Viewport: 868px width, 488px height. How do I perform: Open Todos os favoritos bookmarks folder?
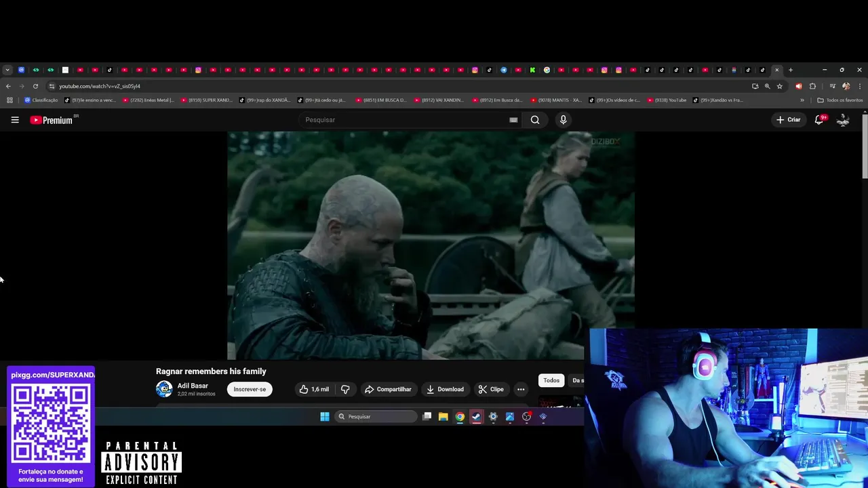click(840, 100)
